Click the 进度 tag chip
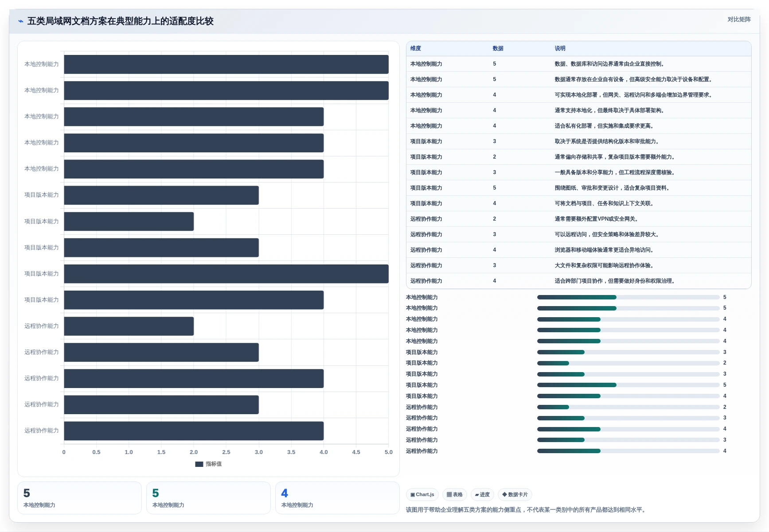The height and width of the screenshot is (532, 769). click(x=482, y=495)
